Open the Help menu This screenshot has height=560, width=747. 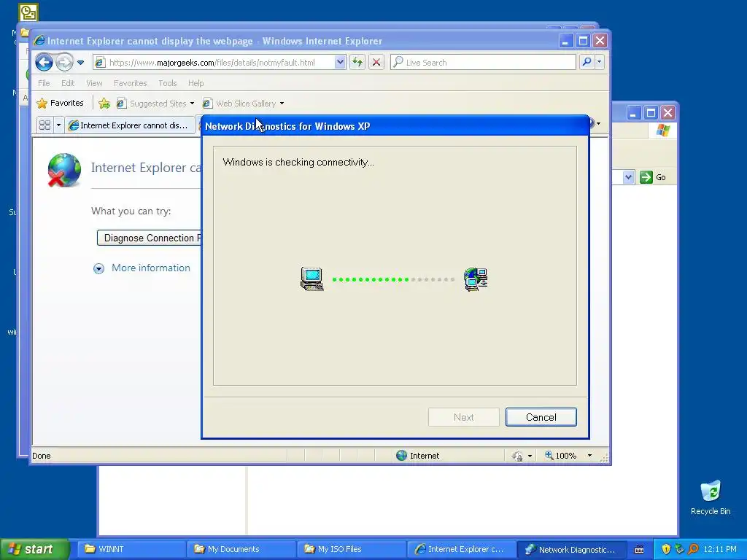[196, 83]
